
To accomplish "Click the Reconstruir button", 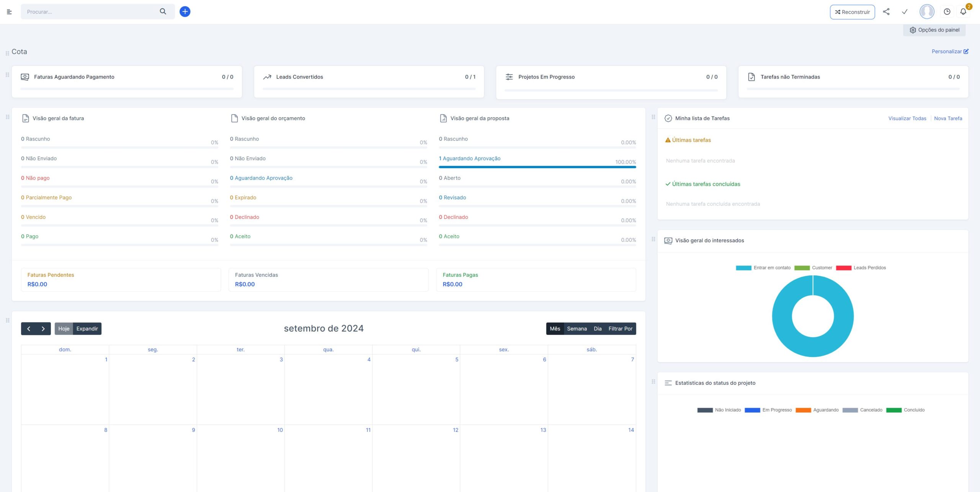I will pyautogui.click(x=852, y=12).
